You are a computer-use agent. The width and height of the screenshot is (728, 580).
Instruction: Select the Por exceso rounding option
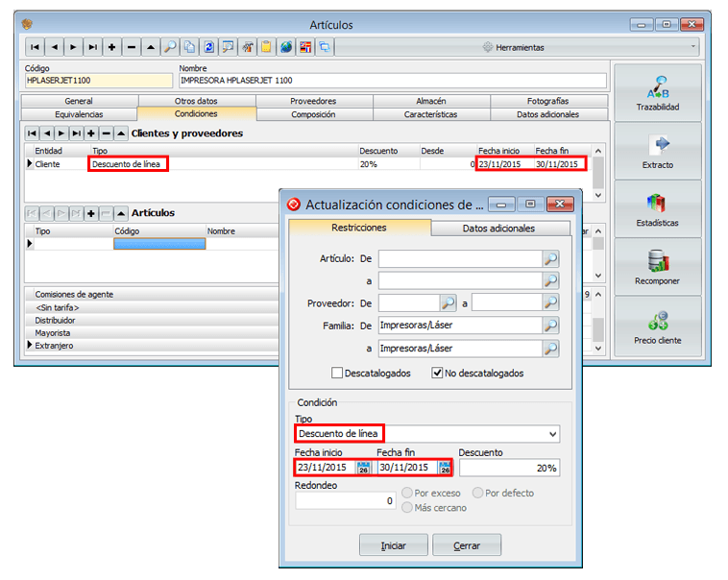[408, 493]
